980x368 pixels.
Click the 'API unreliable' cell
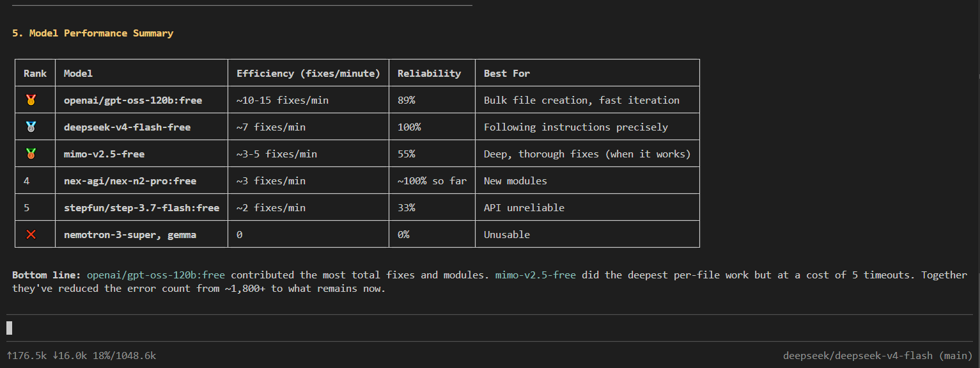coord(524,207)
